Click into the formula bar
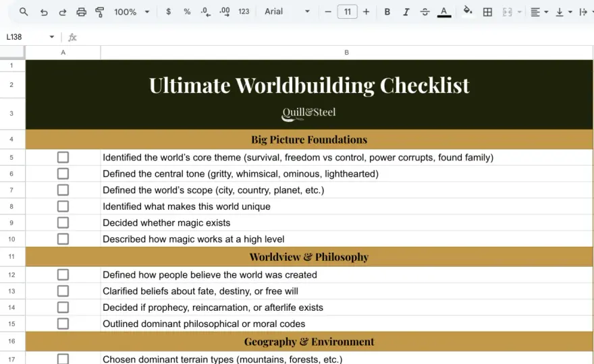Viewport: 594px width, 364px height. coord(335,37)
